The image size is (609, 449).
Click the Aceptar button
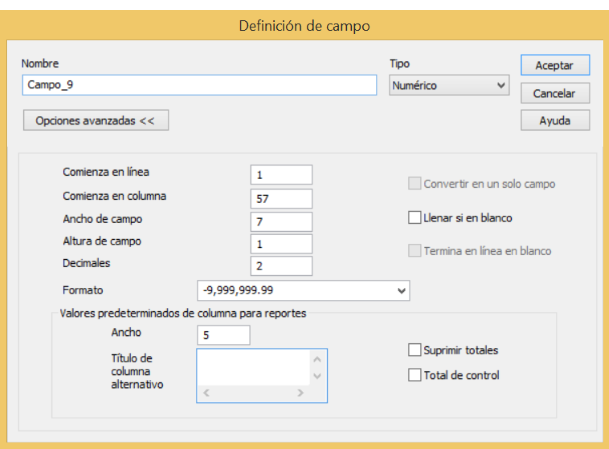pyautogui.click(x=554, y=64)
